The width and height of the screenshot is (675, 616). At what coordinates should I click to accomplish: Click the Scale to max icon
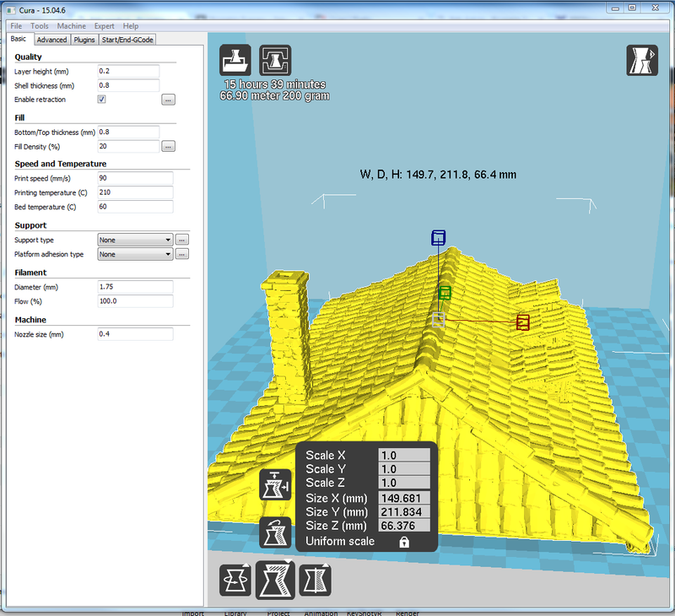(x=275, y=485)
